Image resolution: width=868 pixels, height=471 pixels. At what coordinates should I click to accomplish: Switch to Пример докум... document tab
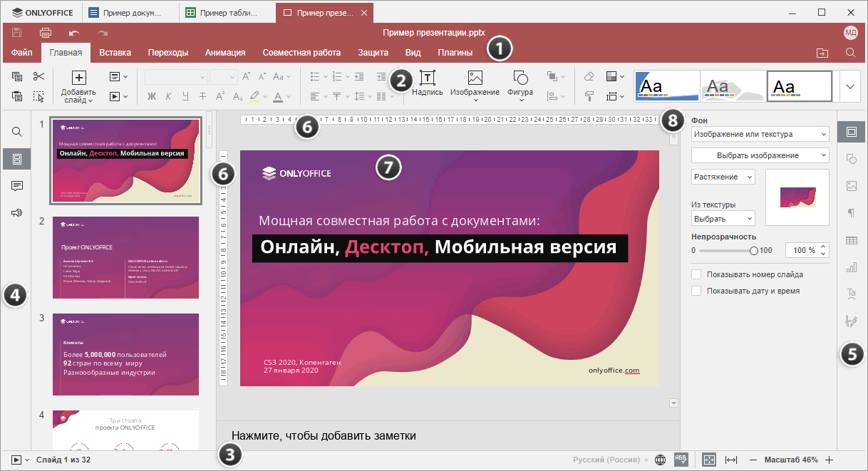coord(130,13)
